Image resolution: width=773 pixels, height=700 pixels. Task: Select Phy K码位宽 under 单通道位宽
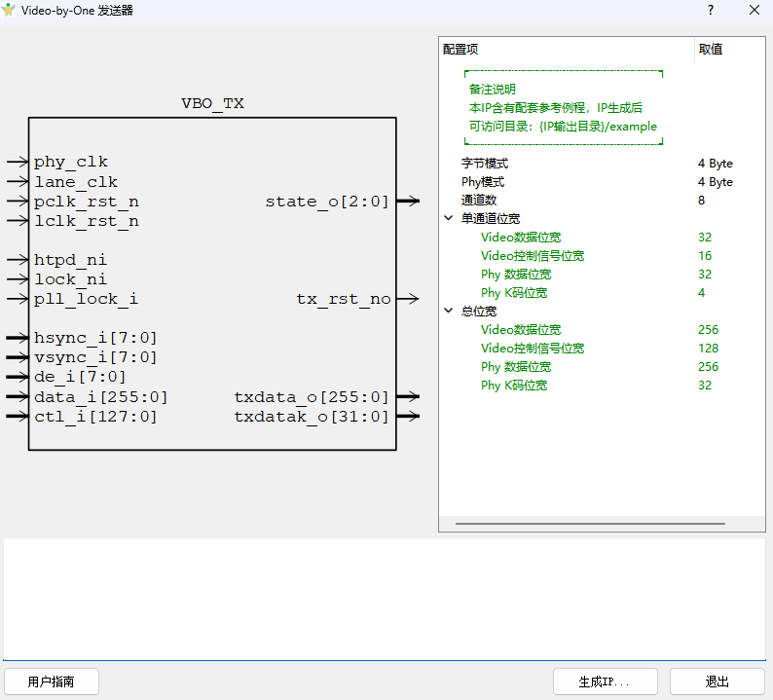[x=514, y=293]
